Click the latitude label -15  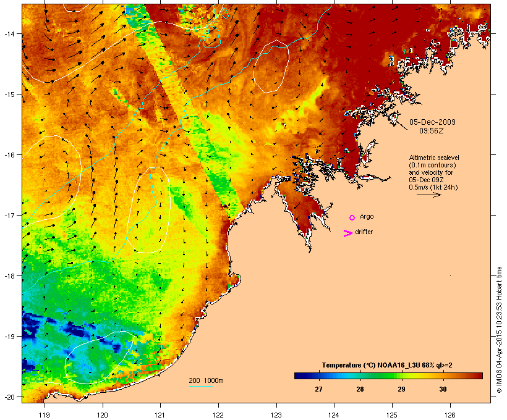(x=9, y=94)
